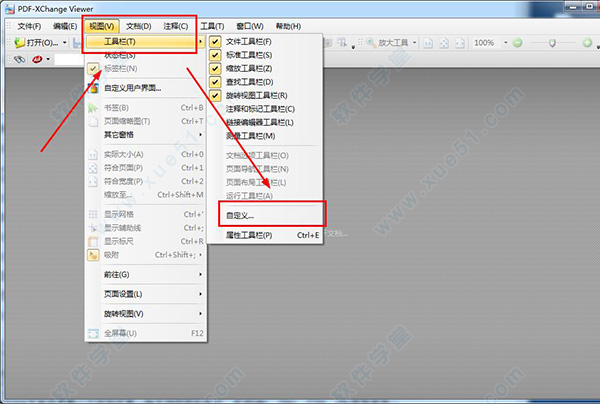Screen dimensions: 600x404
Task: Click the 自定义用户界面 menu icon
Action: click(93, 88)
